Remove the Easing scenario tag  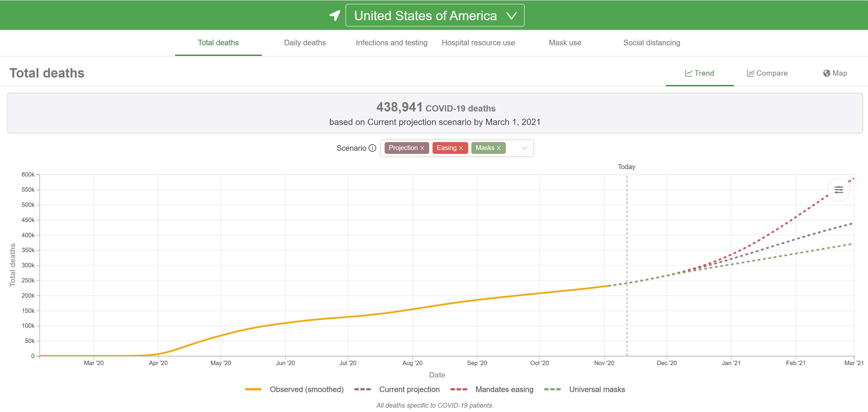tap(461, 148)
